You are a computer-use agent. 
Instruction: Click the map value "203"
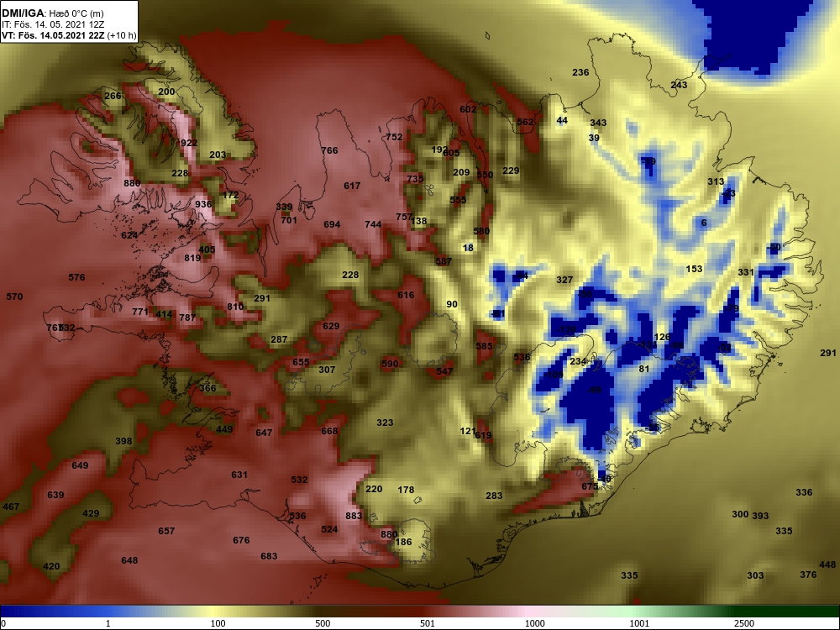pos(218,155)
